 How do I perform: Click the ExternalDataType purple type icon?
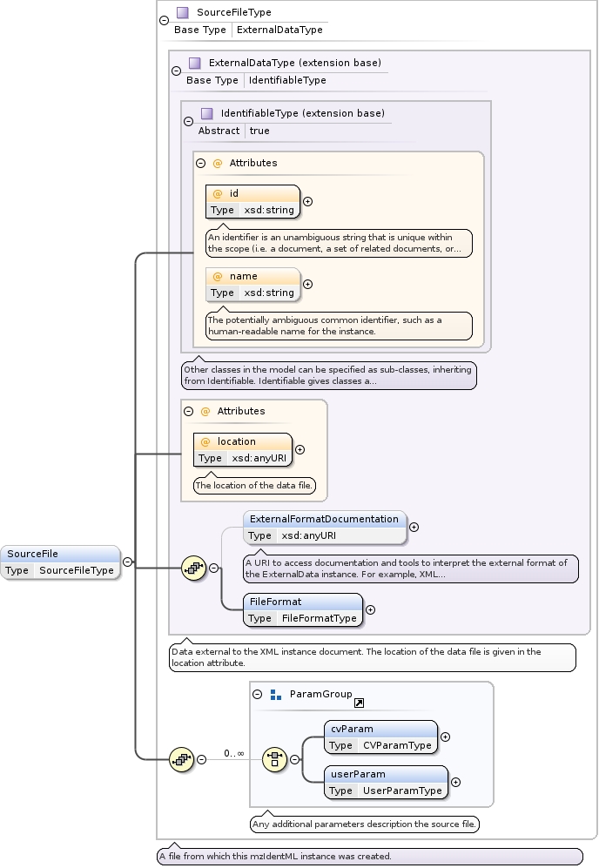coord(195,64)
